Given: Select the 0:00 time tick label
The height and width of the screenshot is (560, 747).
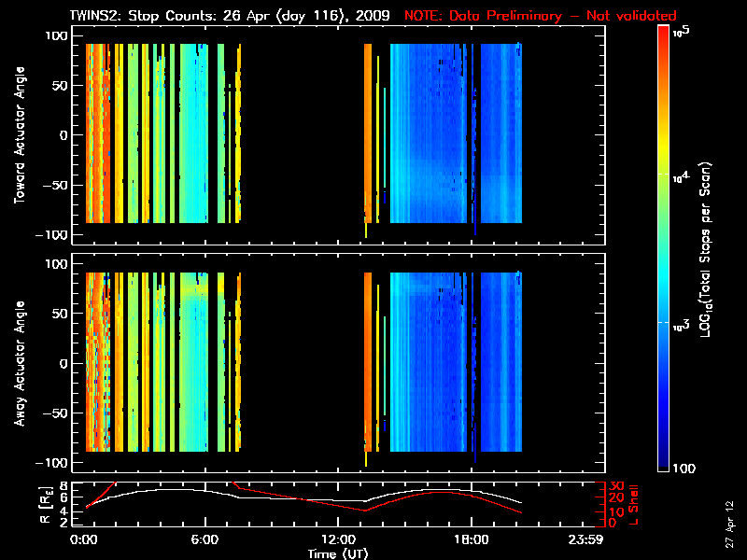Looking at the screenshot, I should click(x=84, y=541).
